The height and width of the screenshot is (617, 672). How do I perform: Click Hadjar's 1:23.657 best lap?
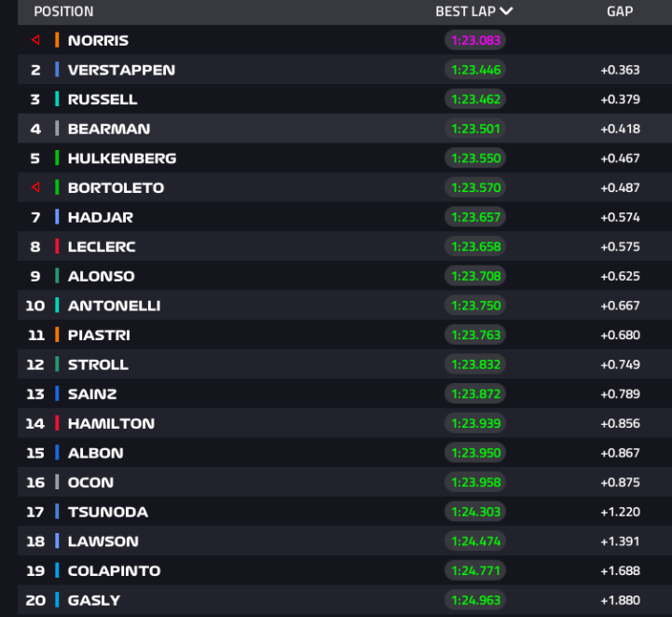[475, 217]
